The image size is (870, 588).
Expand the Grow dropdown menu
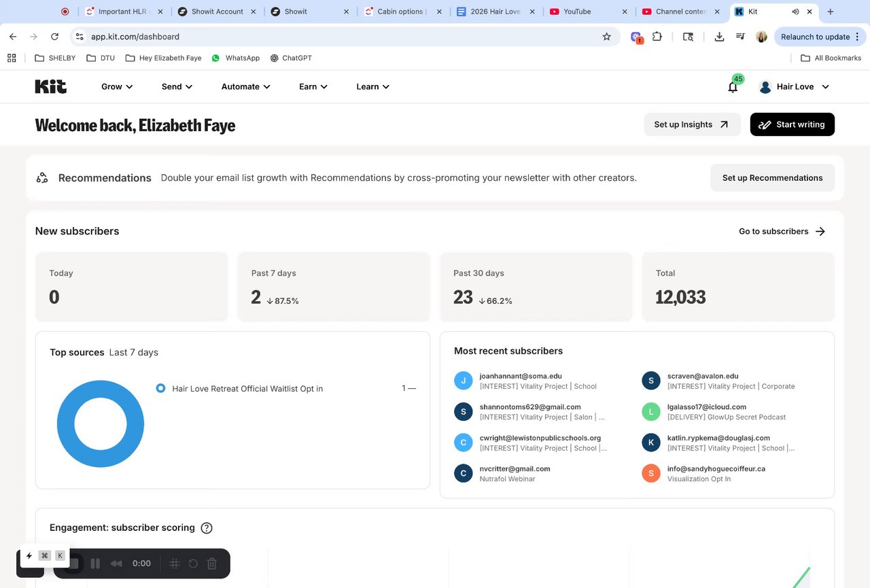117,86
